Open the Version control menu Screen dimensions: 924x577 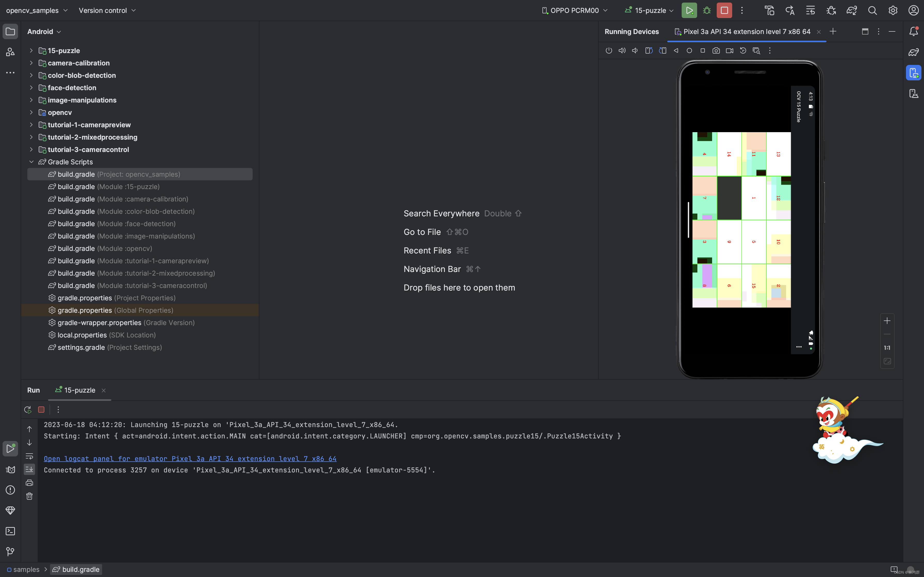click(x=107, y=10)
